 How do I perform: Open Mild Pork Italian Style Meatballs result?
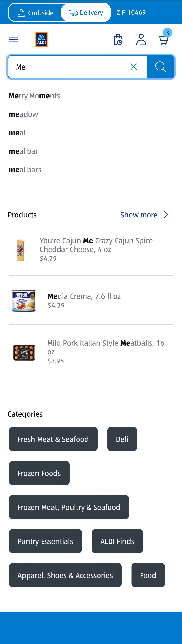pos(106,347)
